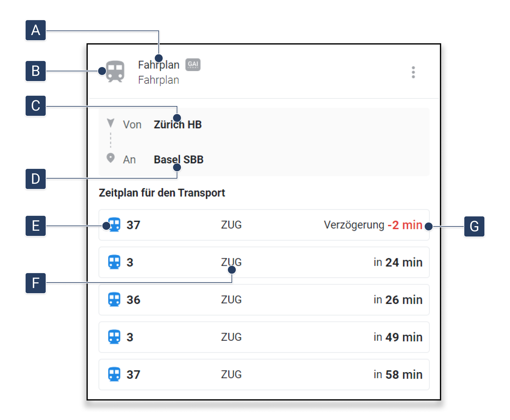This screenshot has height=420, width=510.
Task: Click the 'Zeitplan für den Transport' heading
Action: pos(162,193)
